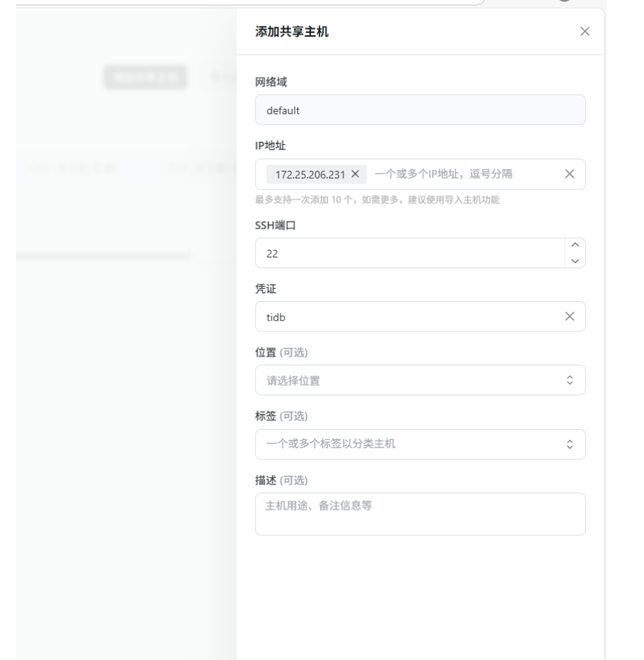Viewport: 644px width, 660px height.
Task: Open the 一个或多个标签以分类主机 tag selector
Action: tap(404, 444)
